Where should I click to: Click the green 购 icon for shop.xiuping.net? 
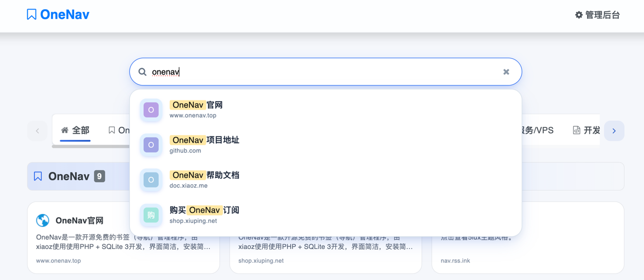(x=151, y=215)
